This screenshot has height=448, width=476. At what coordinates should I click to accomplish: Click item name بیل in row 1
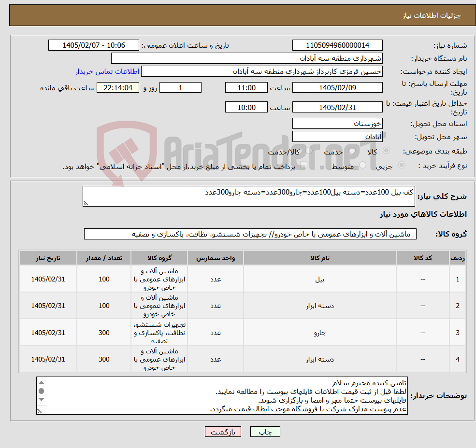[319, 279]
